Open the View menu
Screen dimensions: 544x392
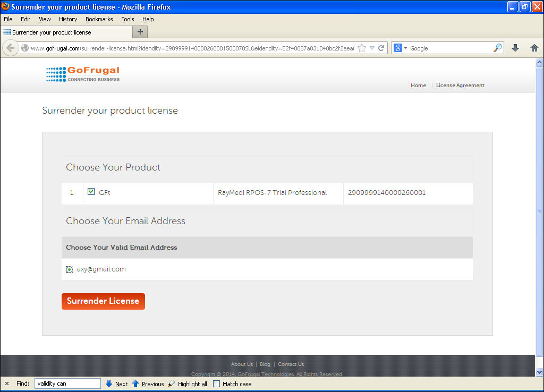coord(45,19)
